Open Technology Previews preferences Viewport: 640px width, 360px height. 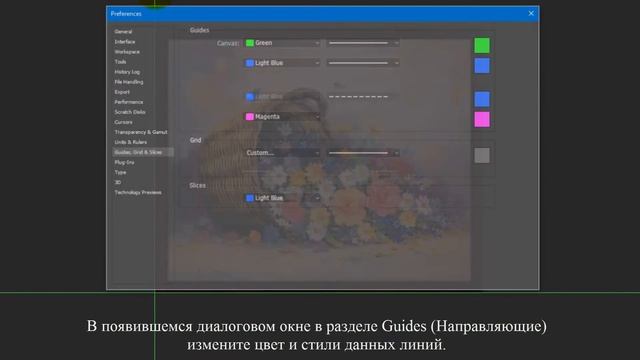[138, 192]
